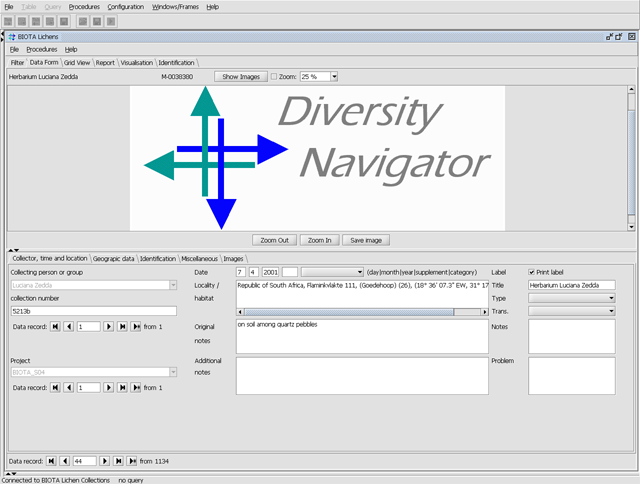Switch to the Filter tab
This screenshot has height=484, width=640.
(17, 62)
